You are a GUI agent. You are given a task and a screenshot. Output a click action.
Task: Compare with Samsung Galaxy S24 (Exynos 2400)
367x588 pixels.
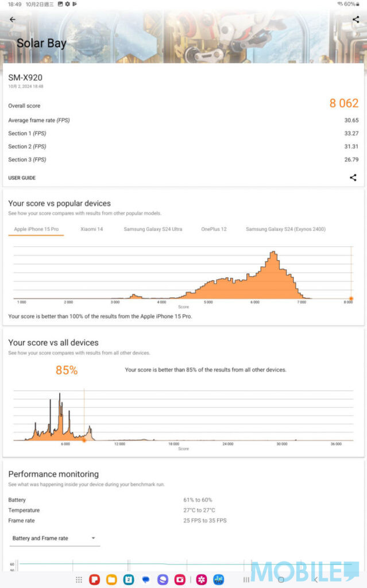[285, 229]
